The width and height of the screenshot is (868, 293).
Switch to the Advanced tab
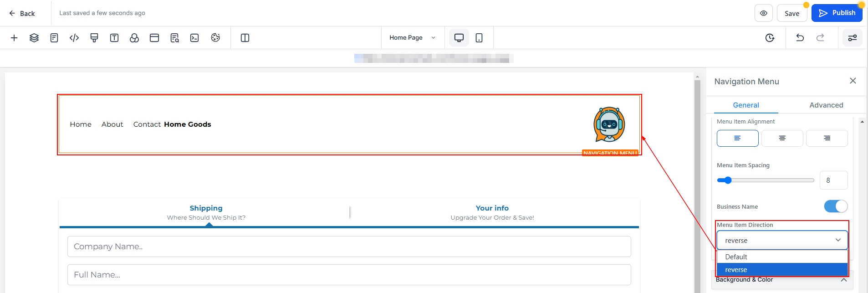click(826, 105)
